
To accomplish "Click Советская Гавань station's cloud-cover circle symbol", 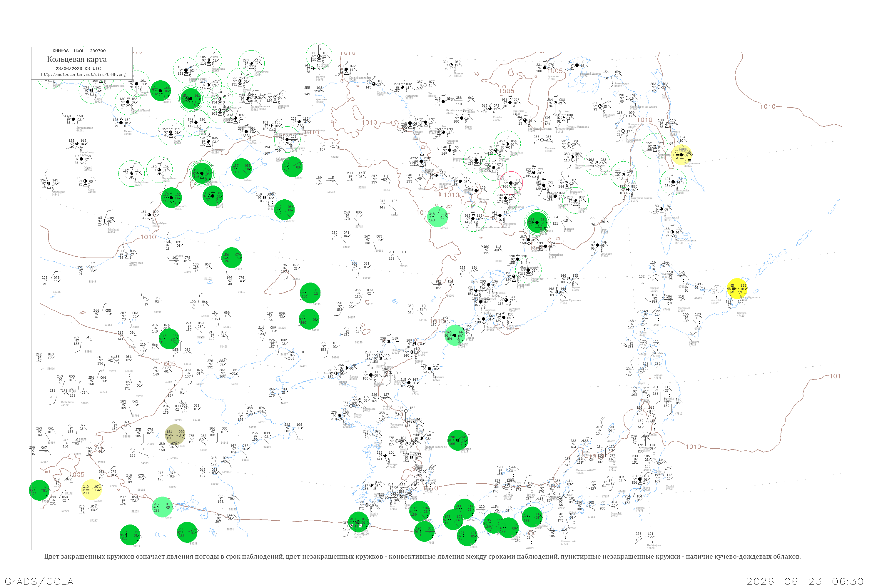I will point(628,189).
